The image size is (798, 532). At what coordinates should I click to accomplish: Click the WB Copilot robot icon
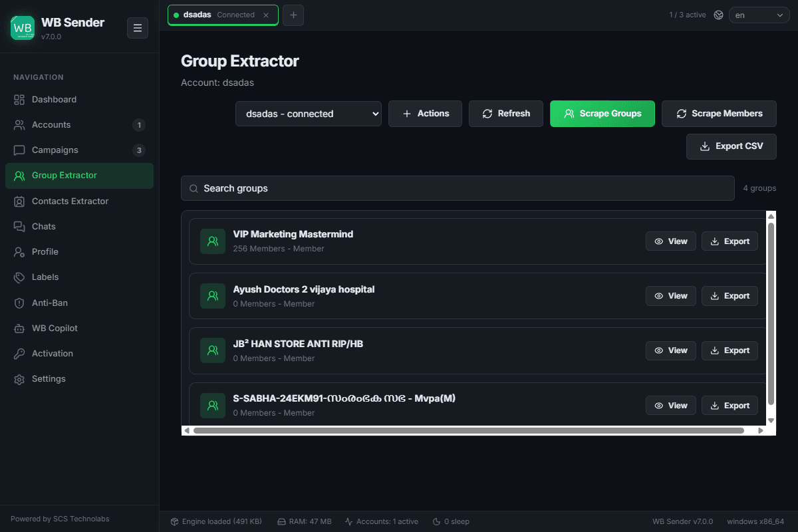pyautogui.click(x=19, y=328)
